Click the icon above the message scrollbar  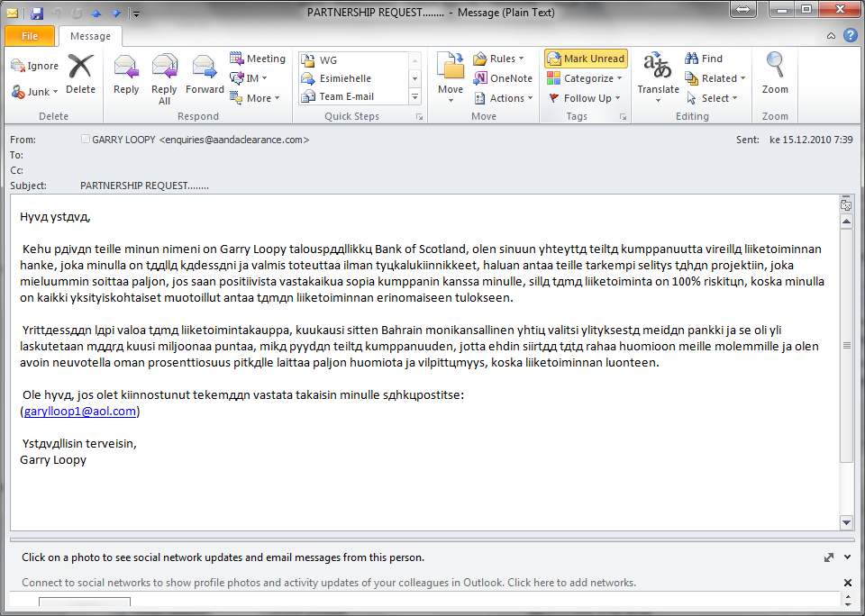pyautogui.click(x=846, y=204)
